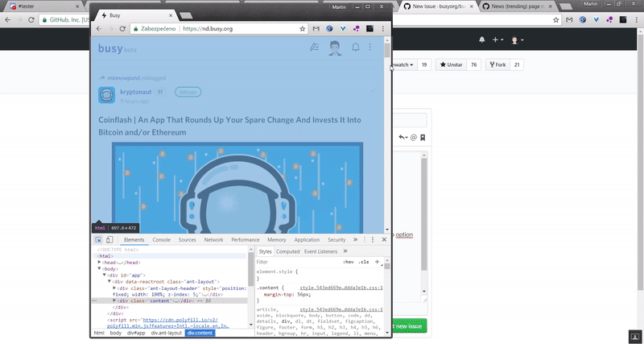The width and height of the screenshot is (644, 344).
Task: Switch to the News (trending) page tab
Action: [x=517, y=6]
